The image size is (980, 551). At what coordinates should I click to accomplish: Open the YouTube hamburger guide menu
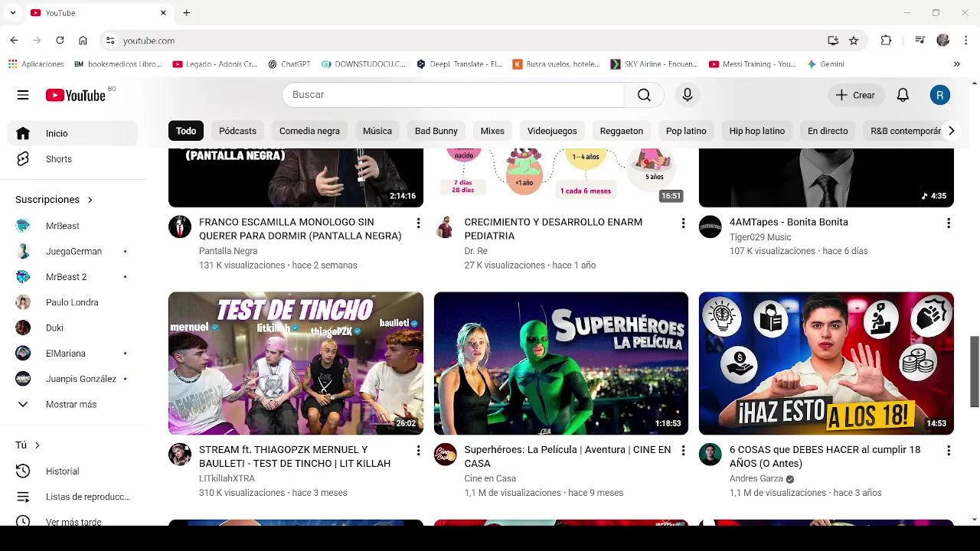23,95
